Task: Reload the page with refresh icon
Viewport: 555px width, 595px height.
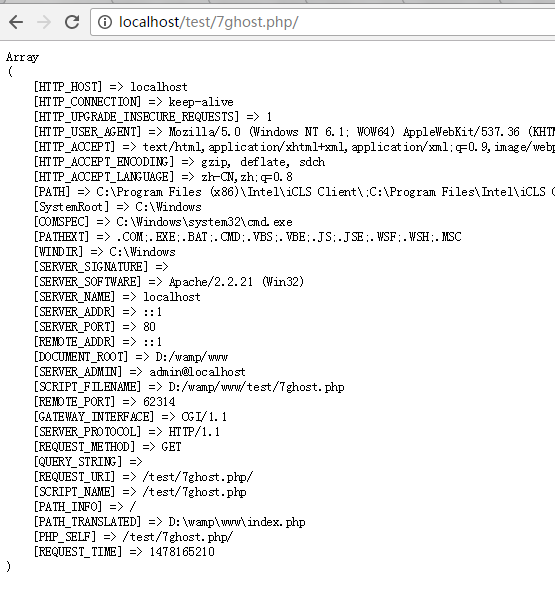Action: pyautogui.click(x=72, y=22)
